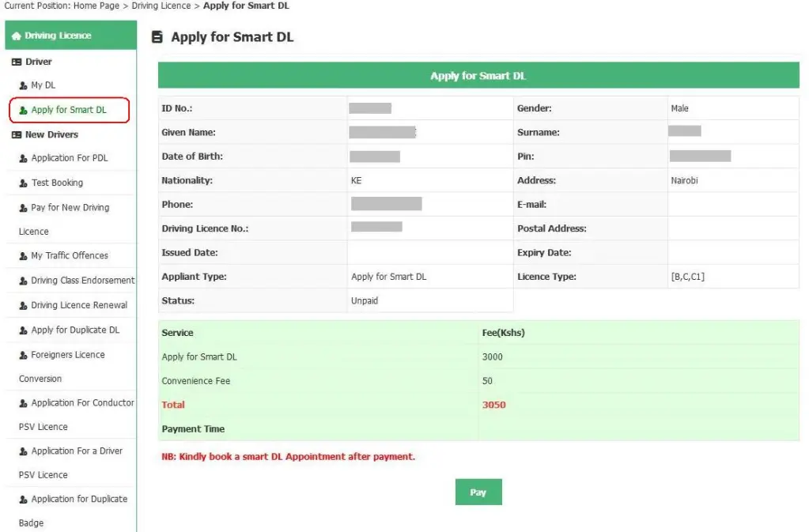Click the icon beside Application For a Driver
809x532 pixels.
pos(23,451)
